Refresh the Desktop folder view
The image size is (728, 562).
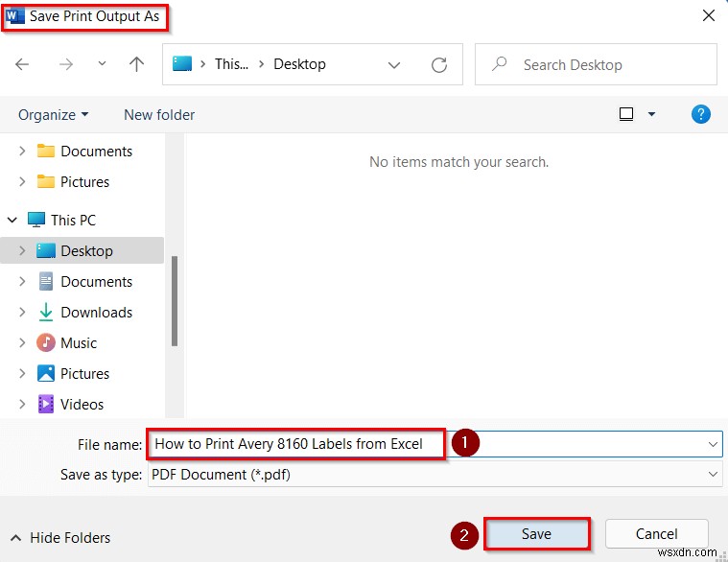(438, 65)
